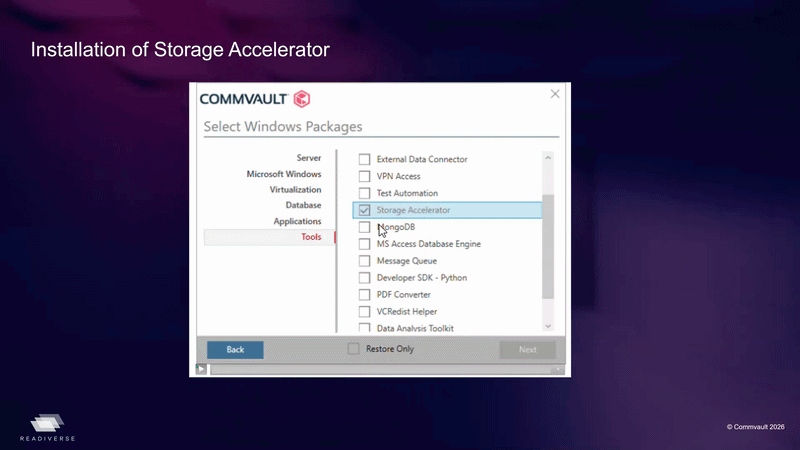Check the External Data Connector checkbox
Viewport: 800px width, 450px height.
[364, 159]
